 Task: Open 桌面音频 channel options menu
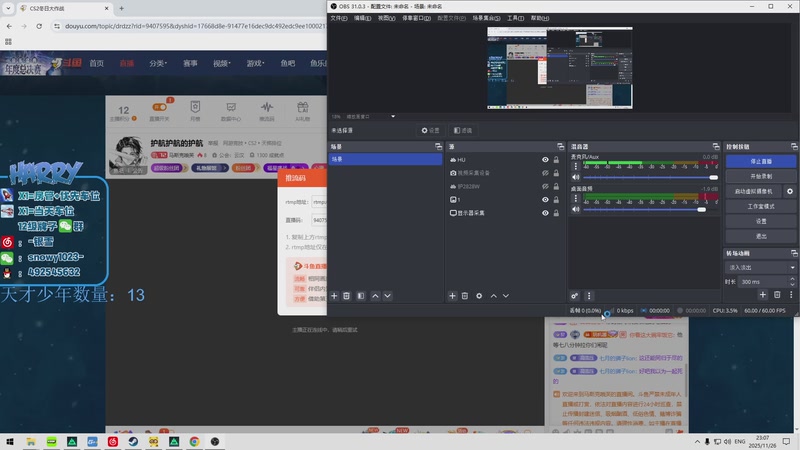point(576,198)
